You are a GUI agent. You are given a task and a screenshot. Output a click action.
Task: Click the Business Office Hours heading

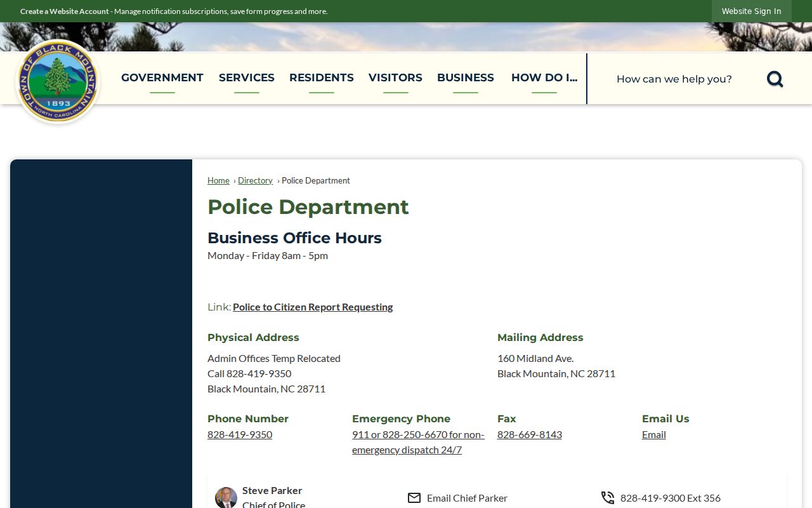point(294,238)
